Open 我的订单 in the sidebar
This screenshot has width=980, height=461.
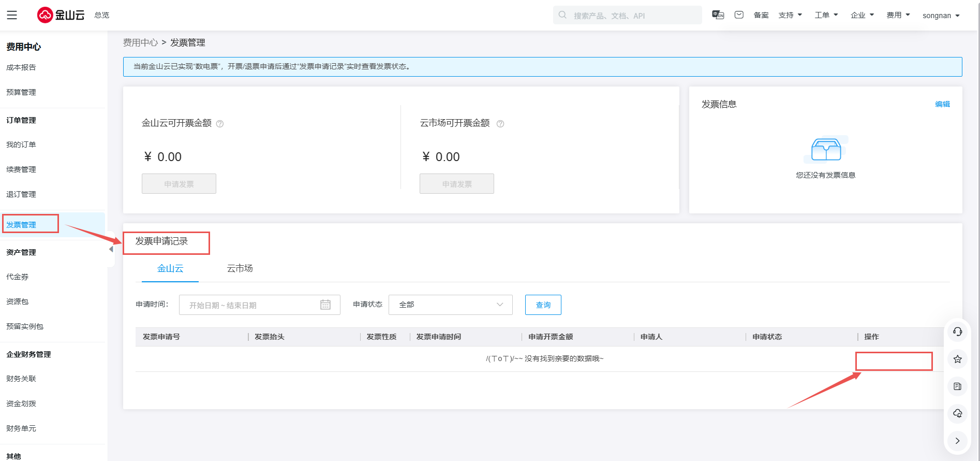pos(21,145)
